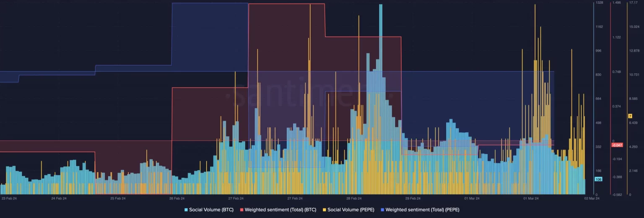Click the blue Weighted sentiment (PEPE) legend swatch
This screenshot has height=218, width=644.
click(x=382, y=209)
